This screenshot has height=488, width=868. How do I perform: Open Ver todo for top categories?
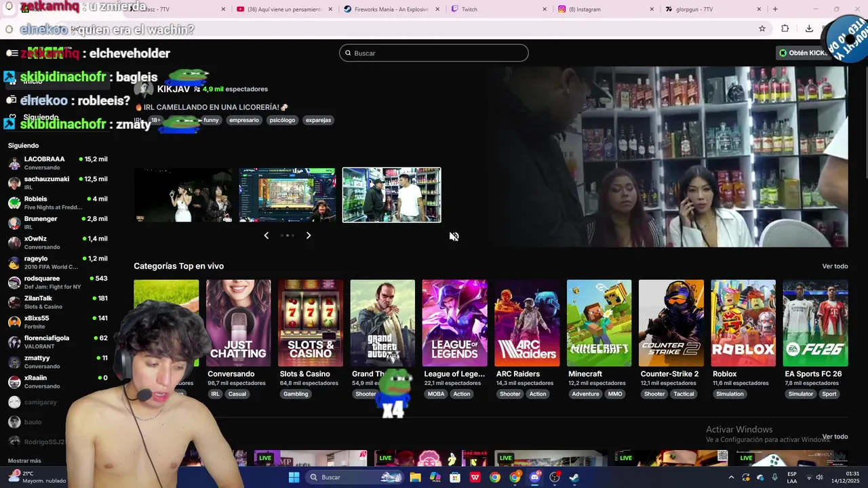[835, 266]
